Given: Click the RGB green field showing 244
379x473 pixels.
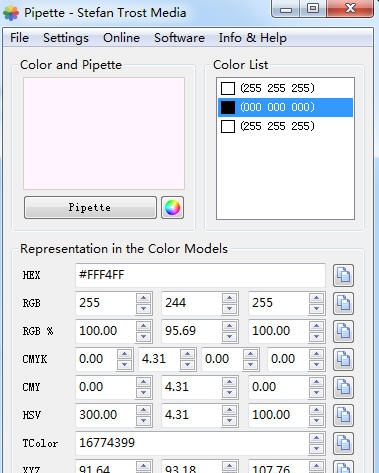Looking at the screenshot, I should pos(192,303).
